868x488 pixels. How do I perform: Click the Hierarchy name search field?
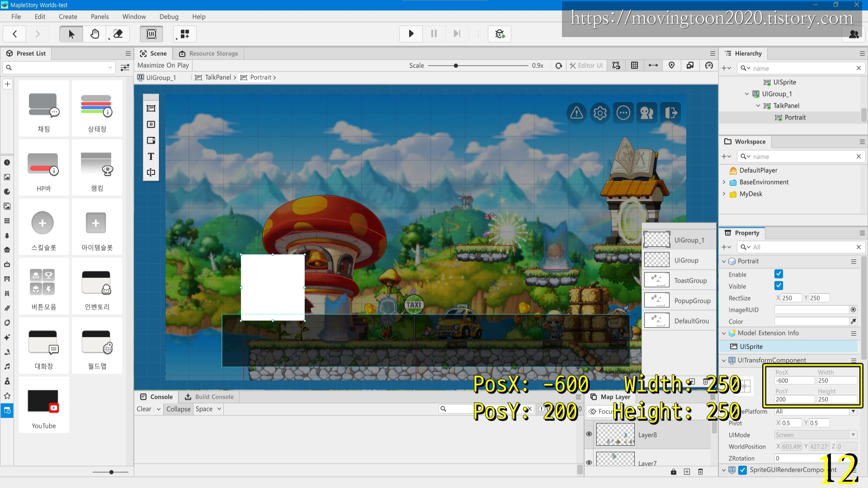pos(800,68)
